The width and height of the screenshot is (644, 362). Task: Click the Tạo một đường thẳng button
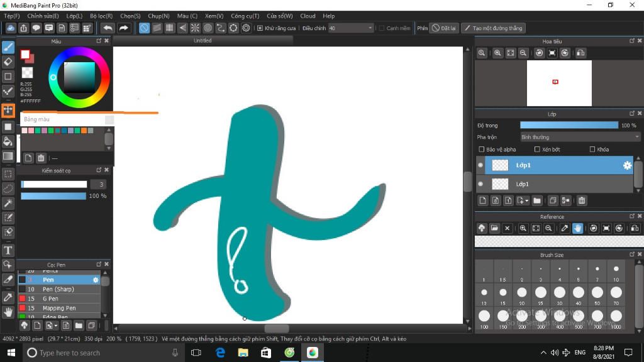(x=493, y=28)
